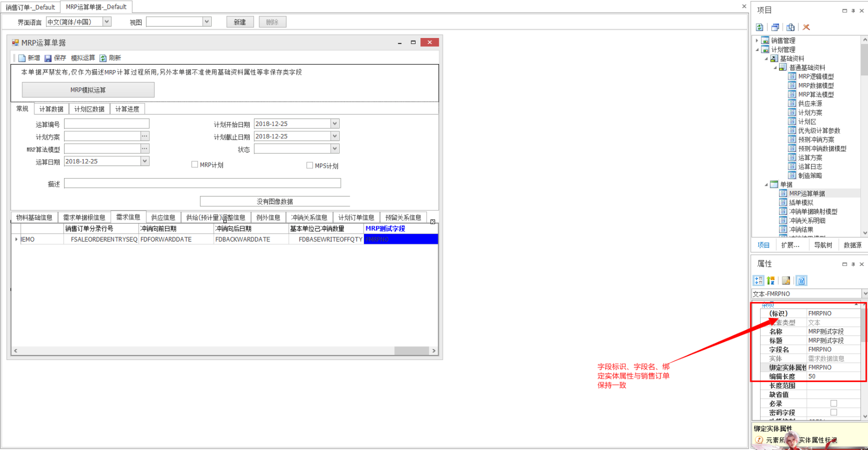Viewport: 868px width, 450px height.
Task: Click the alphabetical sort icon in 属性 panel
Action: tap(770, 281)
